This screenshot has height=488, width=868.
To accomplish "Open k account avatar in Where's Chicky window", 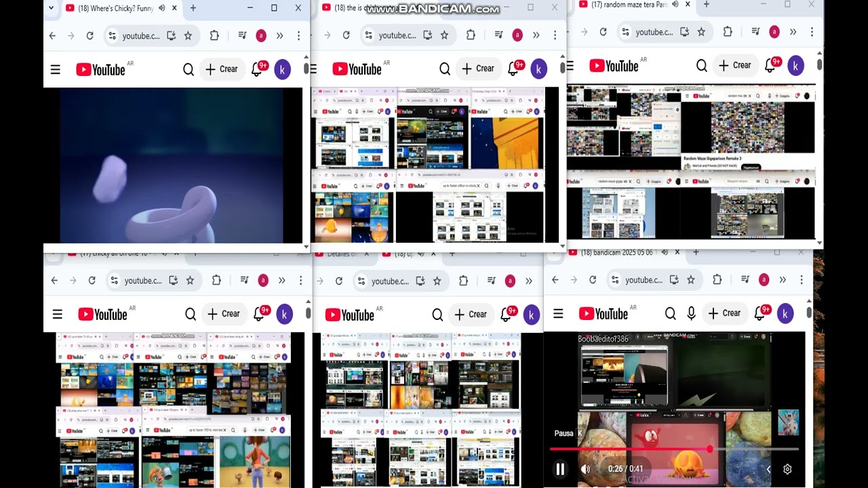I will [x=282, y=69].
